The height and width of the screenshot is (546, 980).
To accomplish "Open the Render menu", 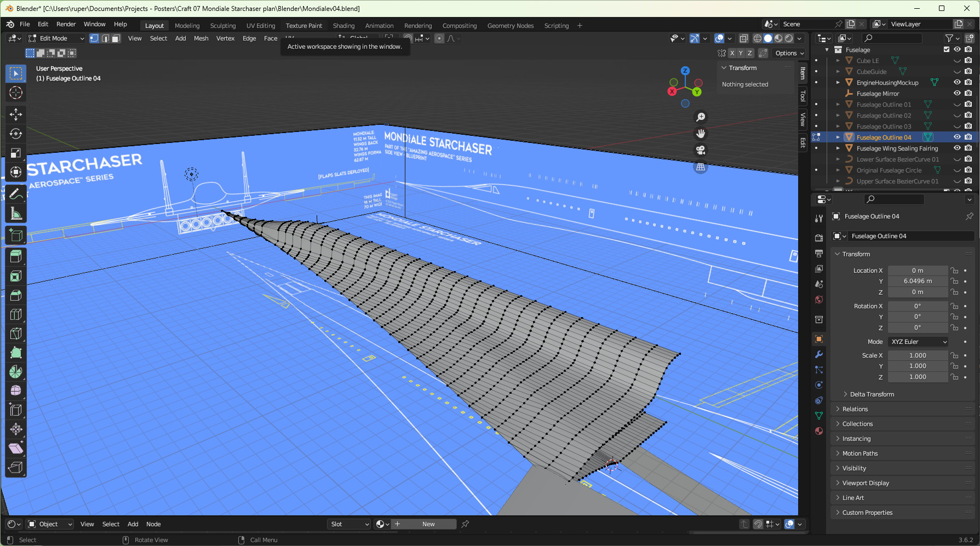I will pyautogui.click(x=66, y=24).
